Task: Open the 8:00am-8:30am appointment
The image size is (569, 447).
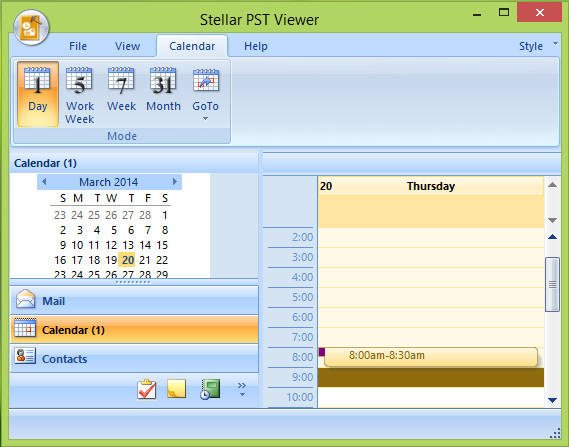Action: [x=431, y=357]
